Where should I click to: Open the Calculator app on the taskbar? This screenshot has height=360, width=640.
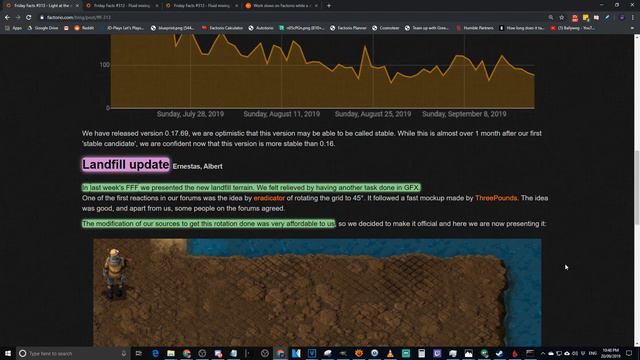421,353
